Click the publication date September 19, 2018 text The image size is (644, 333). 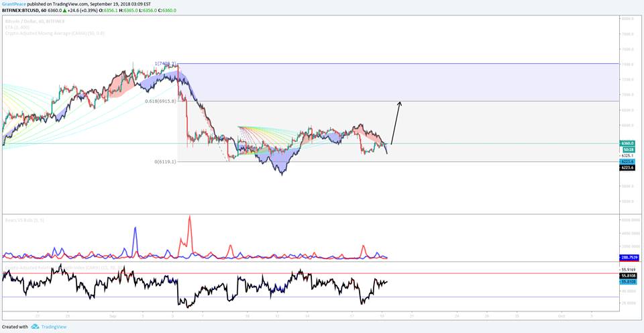click(111, 4)
